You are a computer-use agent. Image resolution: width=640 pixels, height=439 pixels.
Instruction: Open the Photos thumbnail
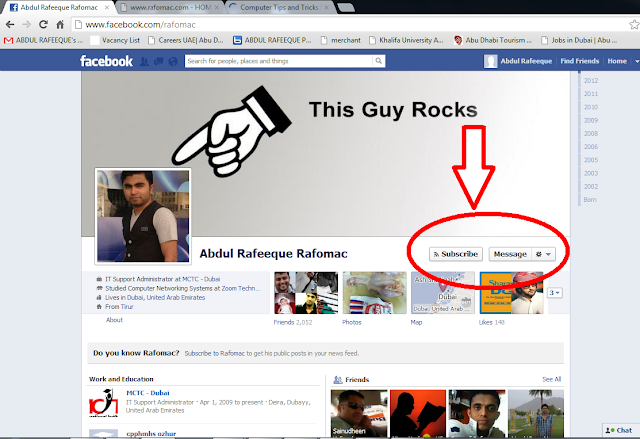pos(375,293)
